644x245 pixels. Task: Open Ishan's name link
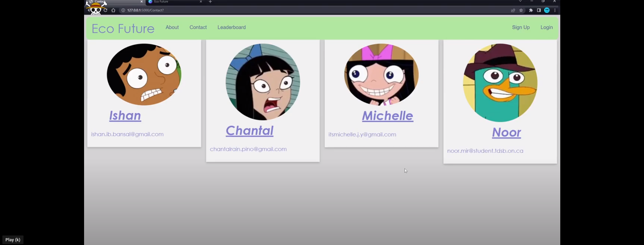pos(125,116)
